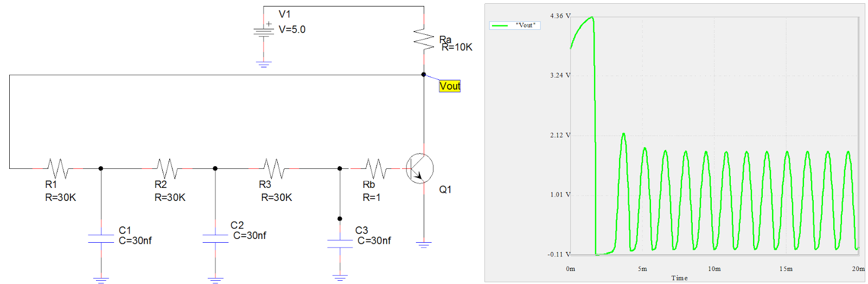Select capacitor C2 symbol

[215, 239]
